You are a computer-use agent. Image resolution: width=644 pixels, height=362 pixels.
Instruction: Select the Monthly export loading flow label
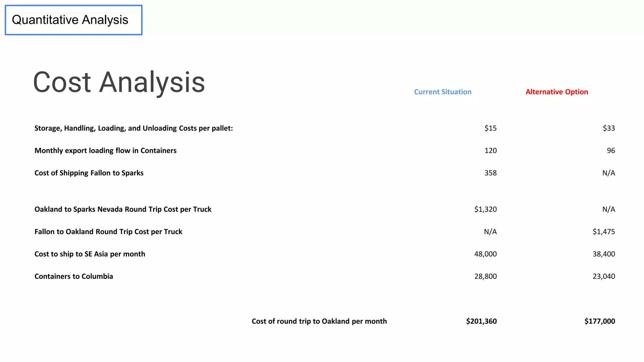[105, 151]
